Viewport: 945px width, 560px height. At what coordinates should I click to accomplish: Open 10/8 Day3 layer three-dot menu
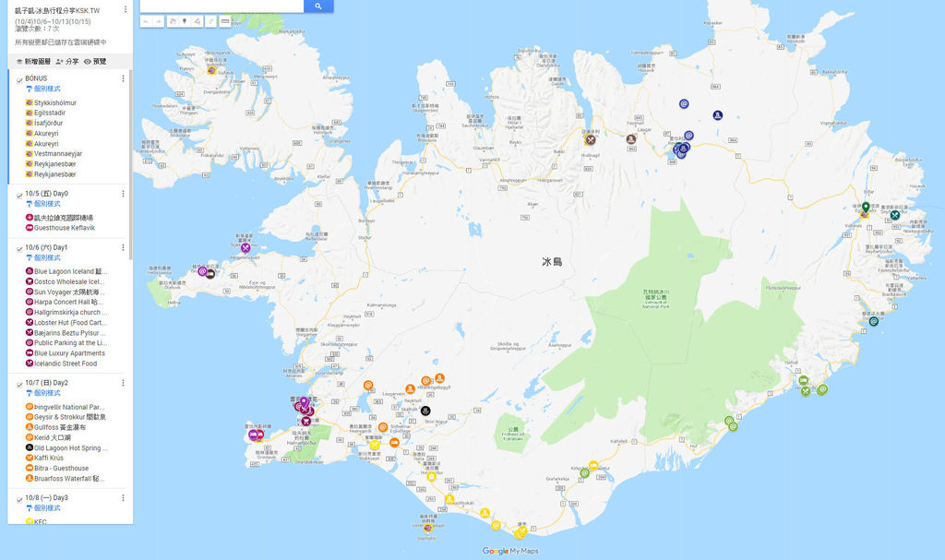[123, 498]
